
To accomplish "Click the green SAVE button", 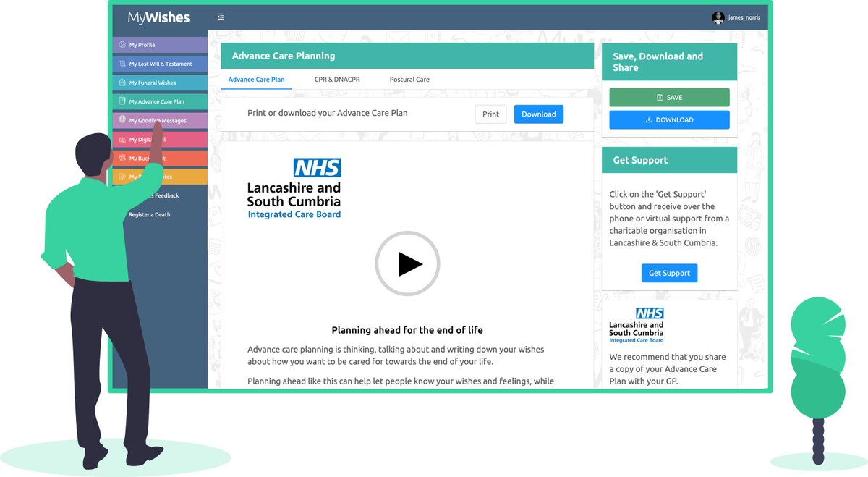I will point(669,98).
